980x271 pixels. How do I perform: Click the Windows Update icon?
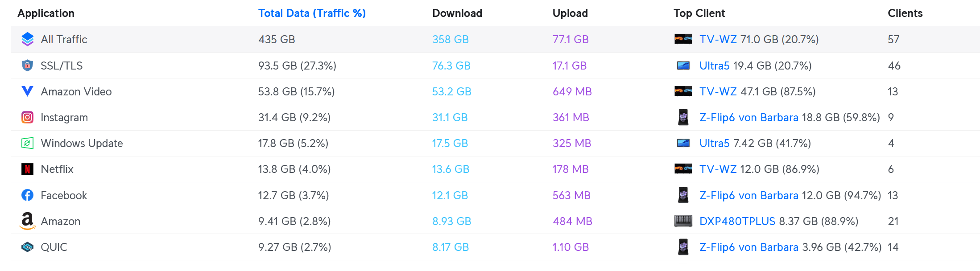(x=27, y=143)
